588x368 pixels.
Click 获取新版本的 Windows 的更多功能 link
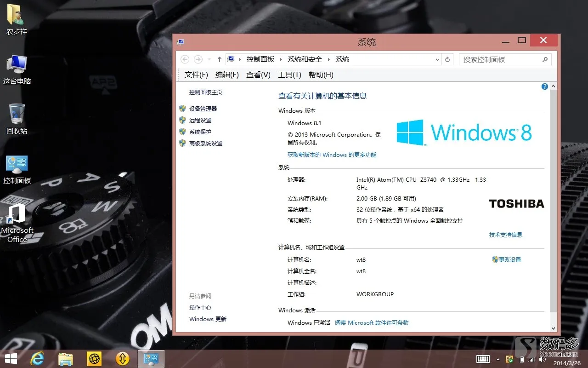pyautogui.click(x=332, y=155)
